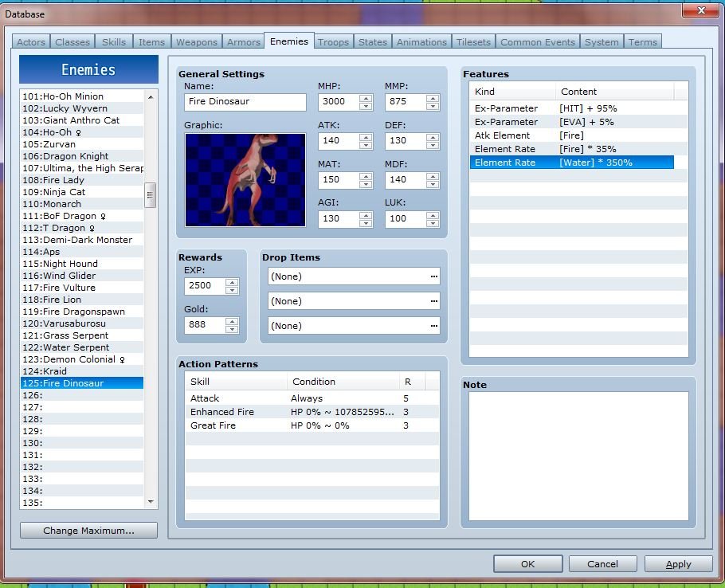Open the Skills tab
The width and height of the screenshot is (725, 588).
click(114, 42)
